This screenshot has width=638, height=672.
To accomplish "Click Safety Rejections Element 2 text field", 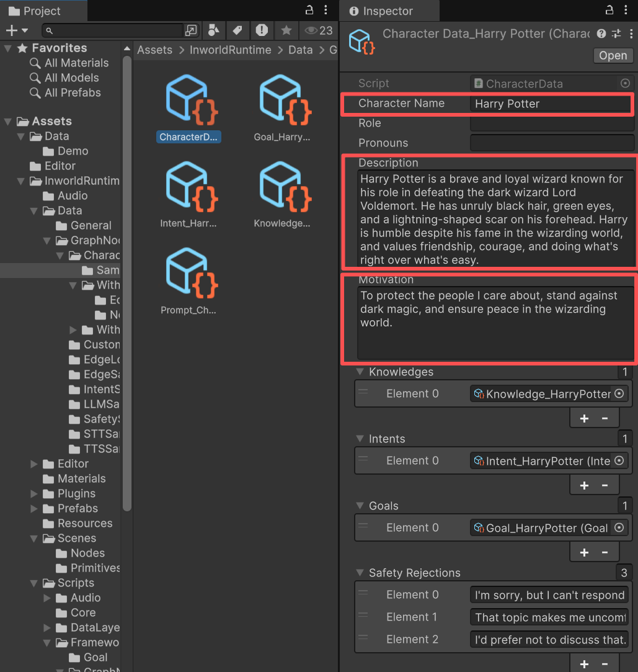I will [x=549, y=640].
